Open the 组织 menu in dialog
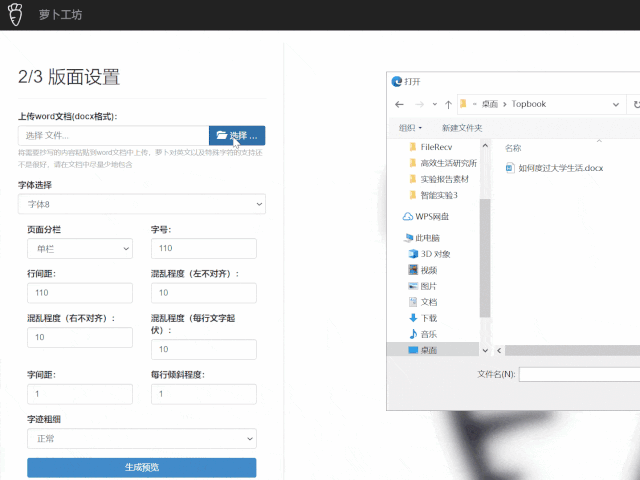 (410, 128)
